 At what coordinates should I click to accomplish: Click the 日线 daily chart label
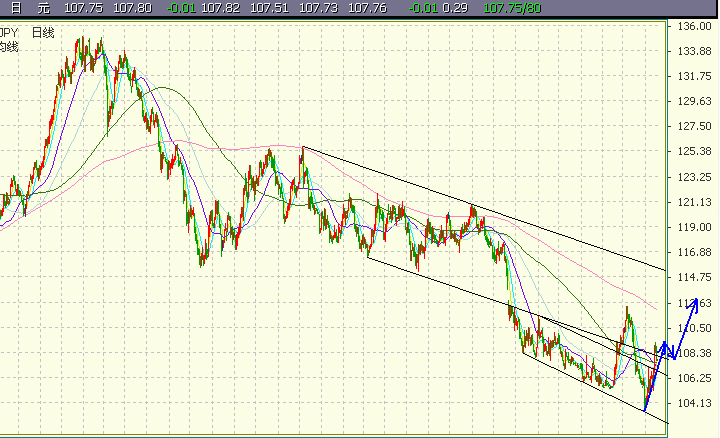coord(43,33)
